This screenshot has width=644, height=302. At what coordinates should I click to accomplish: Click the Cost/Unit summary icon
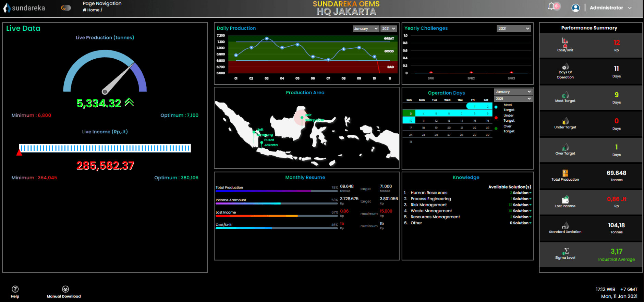click(x=565, y=43)
